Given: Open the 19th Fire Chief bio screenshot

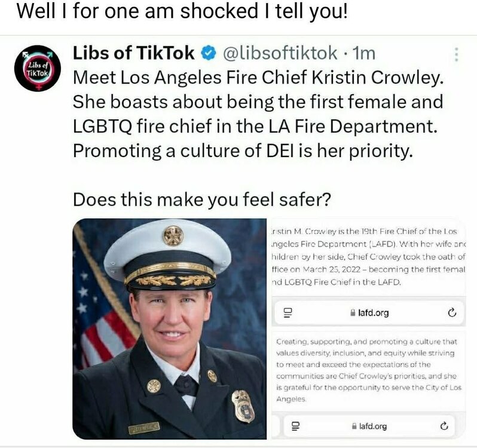Looking at the screenshot, I should pyautogui.click(x=368, y=257).
